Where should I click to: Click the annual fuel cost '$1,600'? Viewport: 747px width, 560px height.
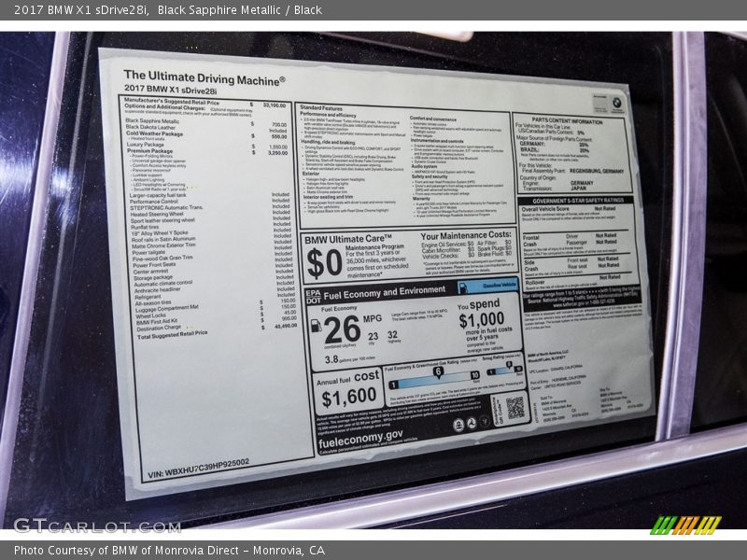pos(348,398)
